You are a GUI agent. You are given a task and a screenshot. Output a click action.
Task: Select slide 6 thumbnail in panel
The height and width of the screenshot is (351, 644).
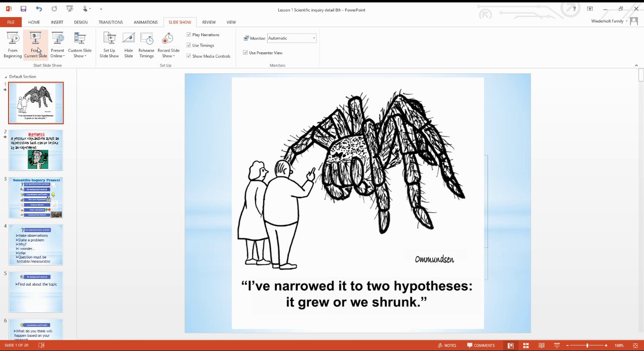(36, 329)
